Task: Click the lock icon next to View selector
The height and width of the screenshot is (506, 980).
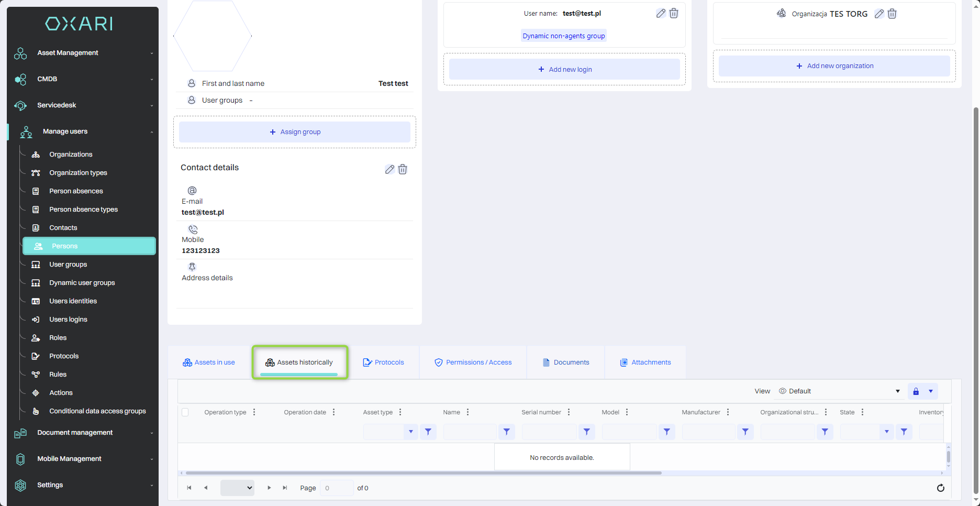Action: (916, 391)
